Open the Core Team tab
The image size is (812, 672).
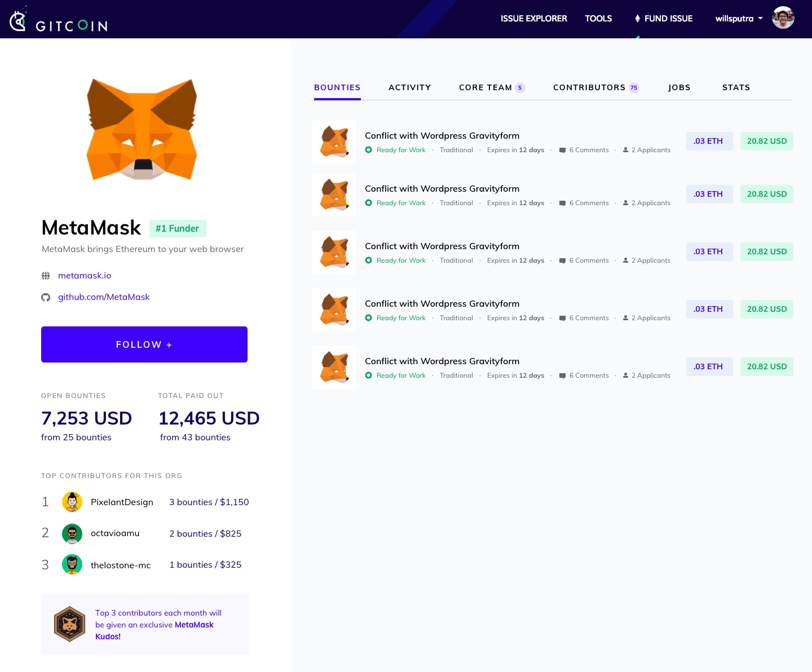click(492, 87)
